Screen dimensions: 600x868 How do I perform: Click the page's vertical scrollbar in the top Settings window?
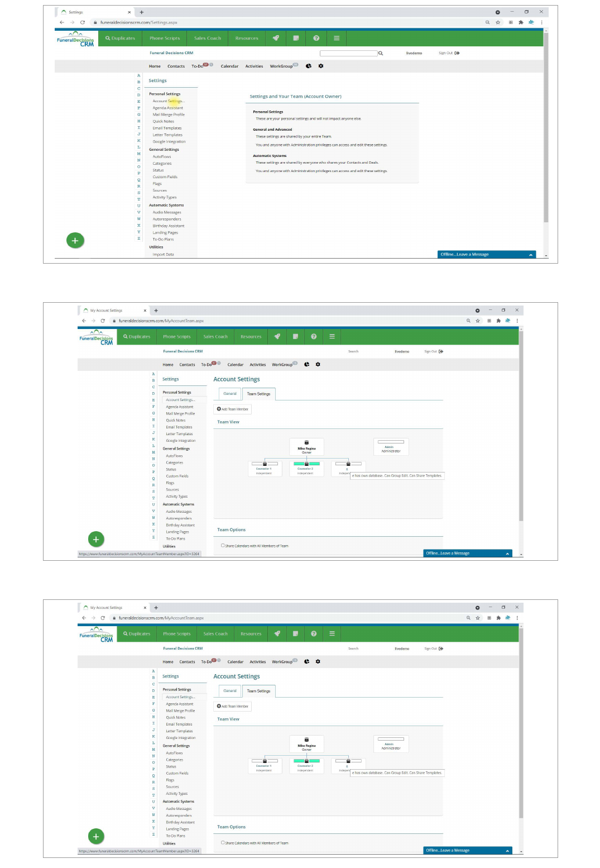coord(546,128)
